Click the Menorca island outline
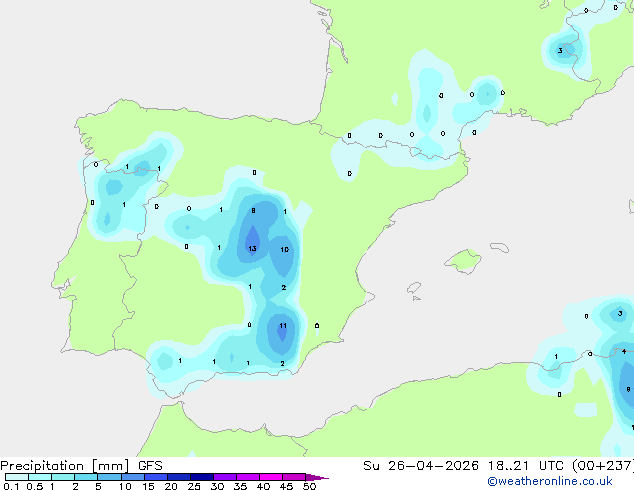Viewport: 634px width, 490px height. tap(499, 247)
